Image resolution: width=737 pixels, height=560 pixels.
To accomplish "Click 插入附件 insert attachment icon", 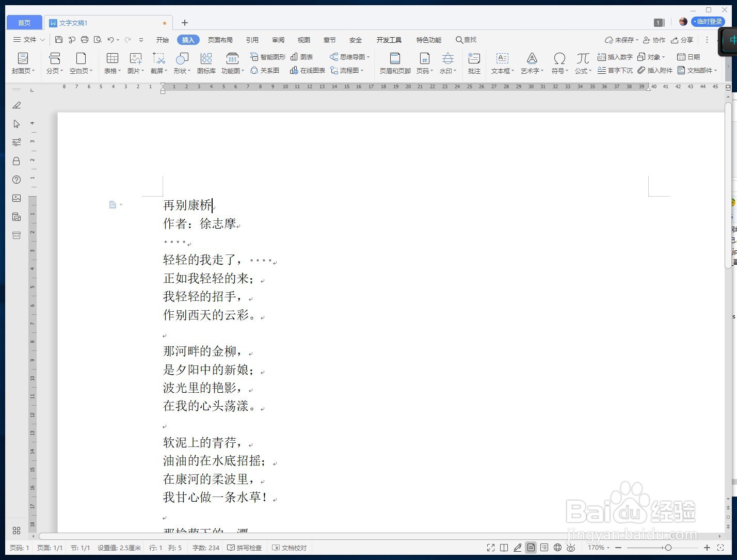I will click(655, 70).
